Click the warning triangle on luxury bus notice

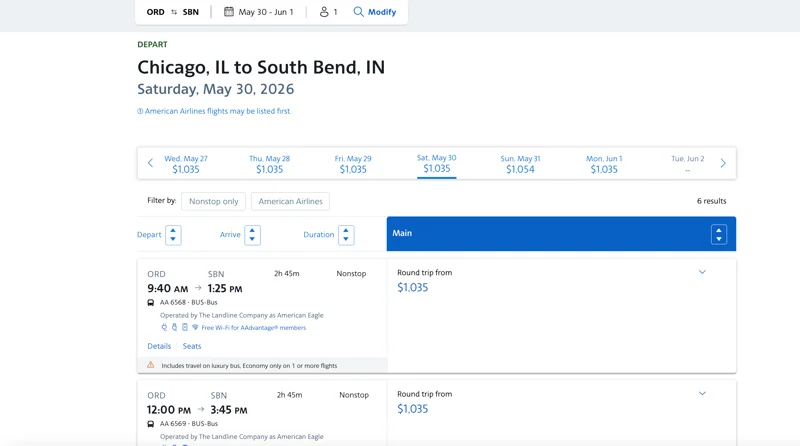(x=151, y=365)
